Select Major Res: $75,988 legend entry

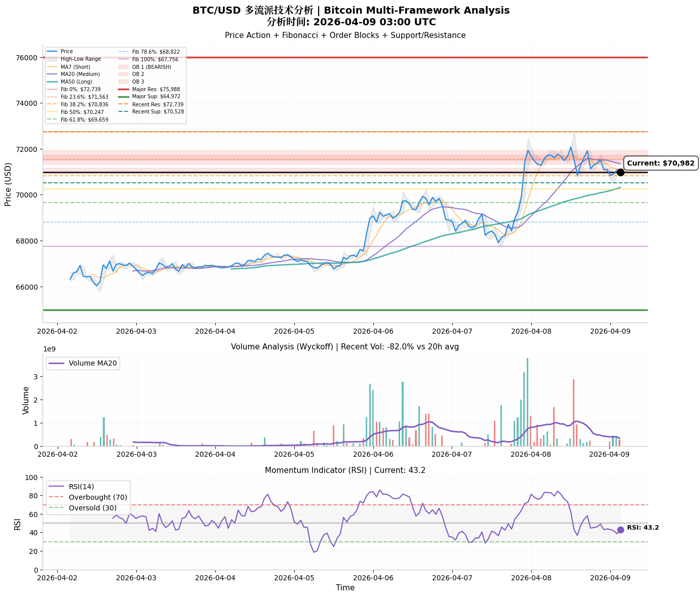coord(149,89)
